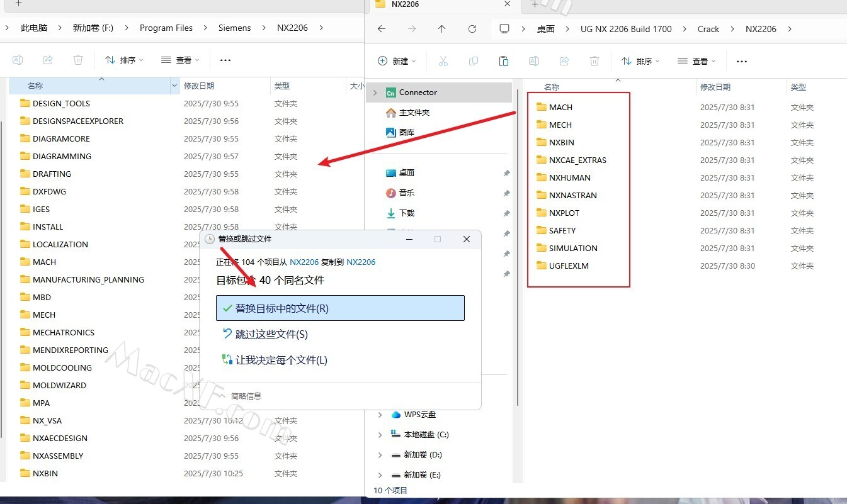Click the Copy icon in right window toolbar
This screenshot has width=847, height=504.
(x=474, y=61)
